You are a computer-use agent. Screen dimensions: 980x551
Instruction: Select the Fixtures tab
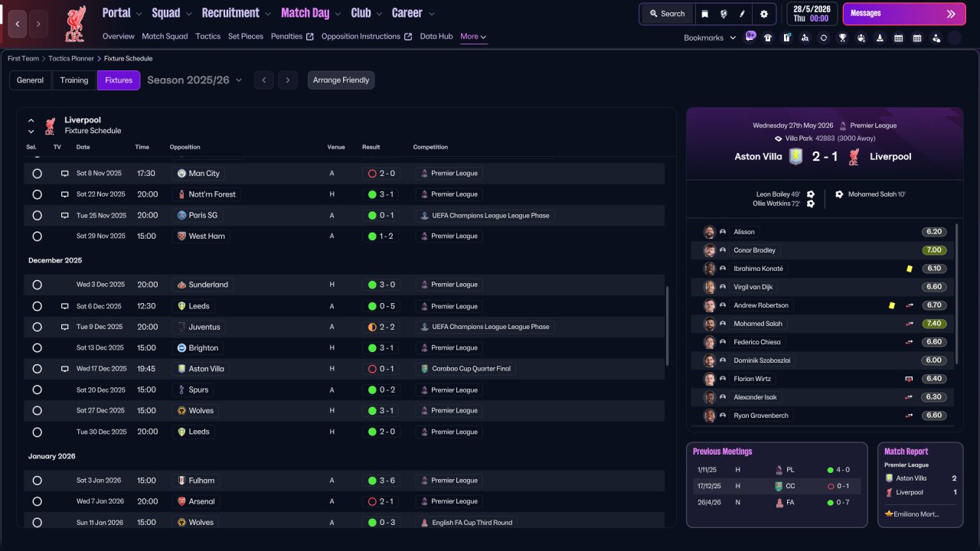pyautogui.click(x=119, y=80)
